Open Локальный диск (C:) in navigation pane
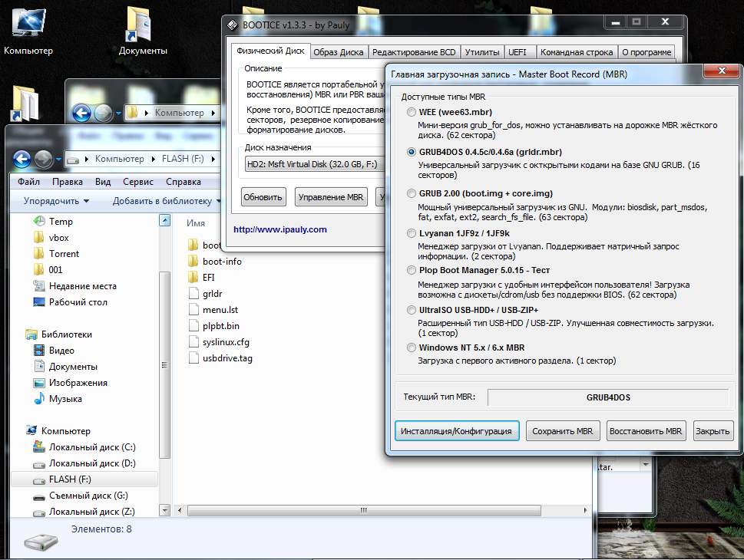 [92, 447]
